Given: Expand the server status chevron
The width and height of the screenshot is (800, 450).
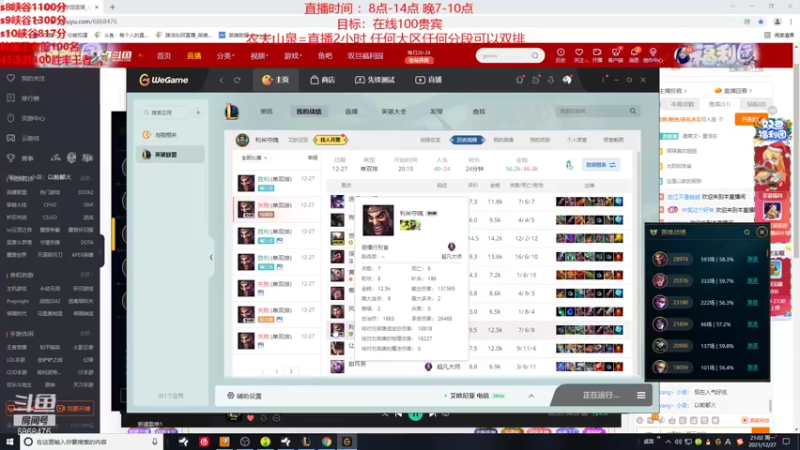Looking at the screenshot, I should (x=531, y=396).
